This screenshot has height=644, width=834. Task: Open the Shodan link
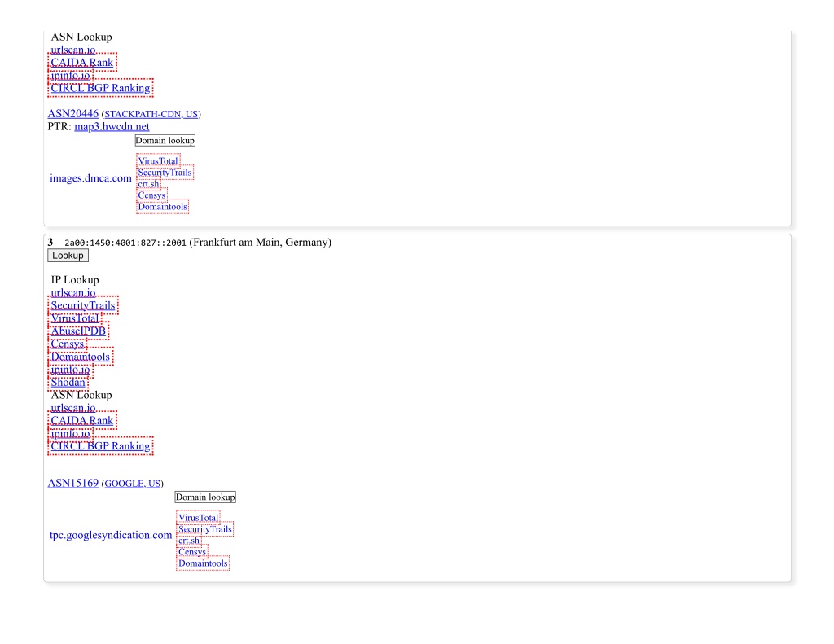68,383
